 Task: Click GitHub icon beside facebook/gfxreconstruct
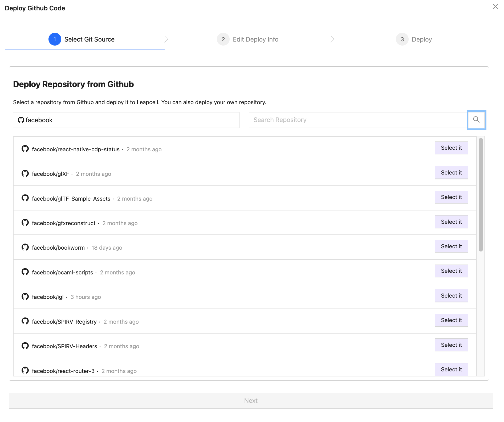coord(25,222)
